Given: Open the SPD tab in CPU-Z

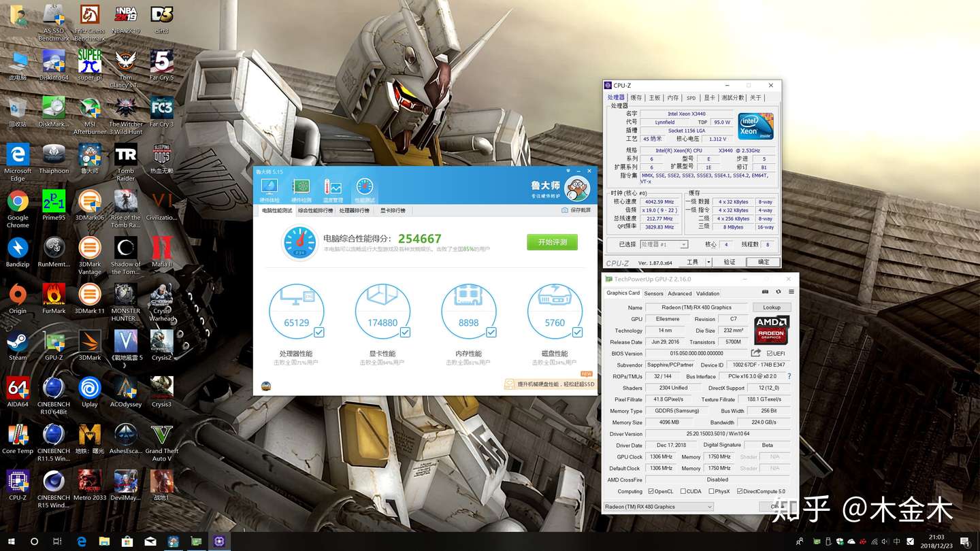Looking at the screenshot, I should 691,98.
